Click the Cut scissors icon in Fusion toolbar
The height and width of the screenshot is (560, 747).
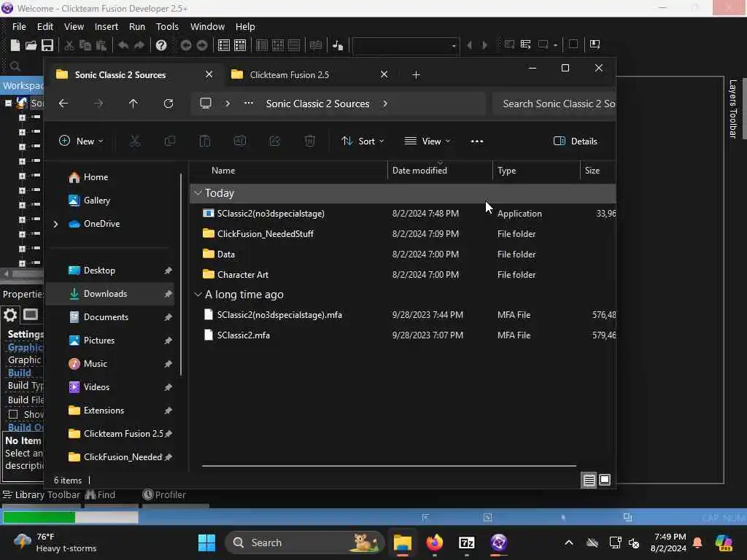point(69,44)
